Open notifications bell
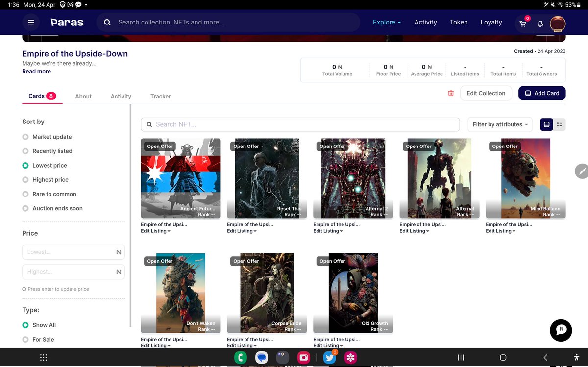The width and height of the screenshot is (588, 367). [540, 23]
